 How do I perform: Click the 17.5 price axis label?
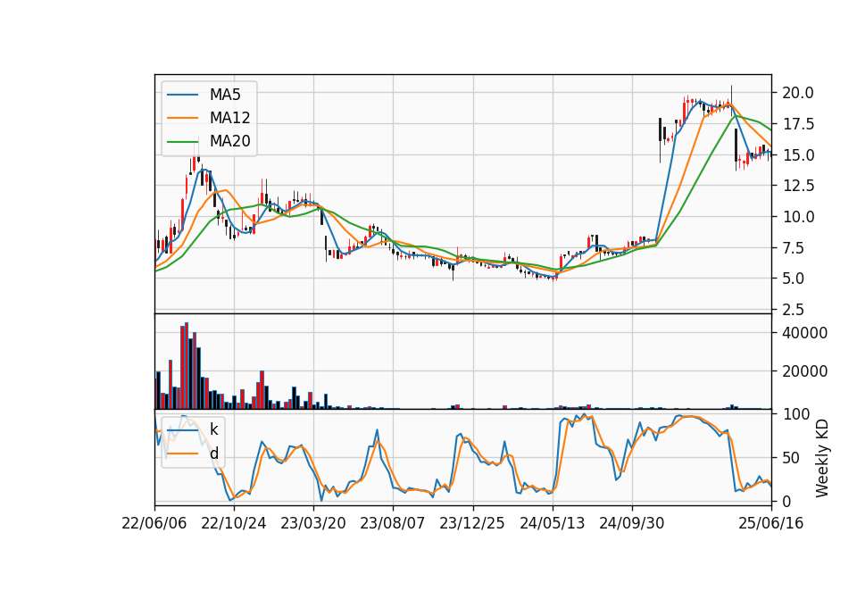(798, 124)
